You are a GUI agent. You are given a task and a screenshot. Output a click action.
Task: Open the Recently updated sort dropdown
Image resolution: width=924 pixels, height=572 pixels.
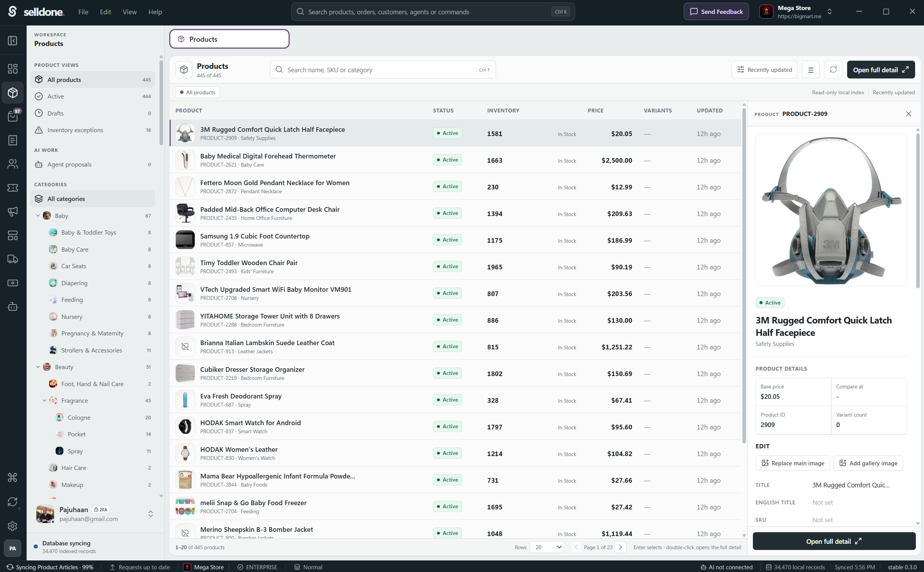764,70
